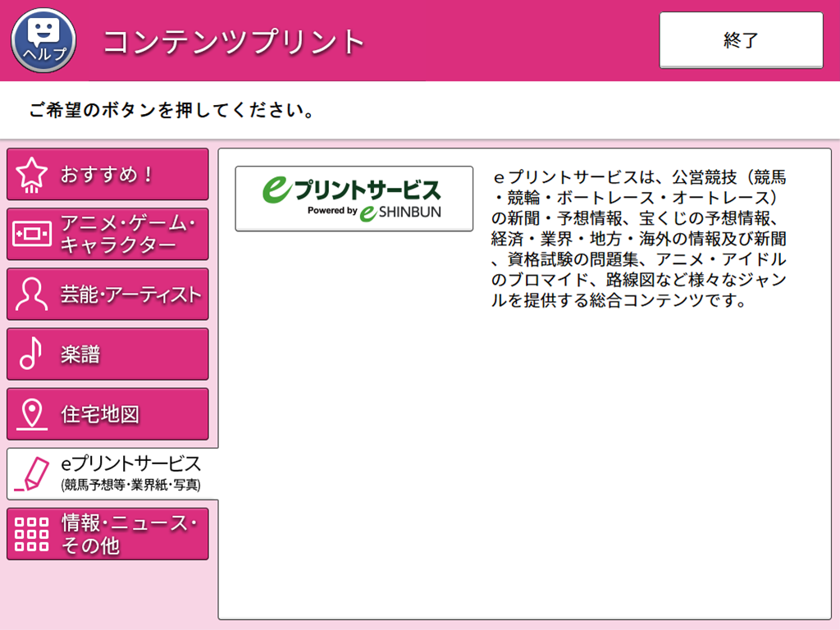Click the selected eプリントサービス sidebar entry
This screenshot has height=630, width=840.
click(107, 472)
